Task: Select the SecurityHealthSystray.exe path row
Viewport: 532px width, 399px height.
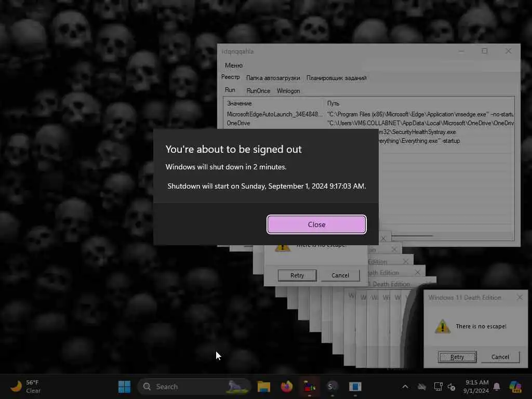Action: point(418,132)
